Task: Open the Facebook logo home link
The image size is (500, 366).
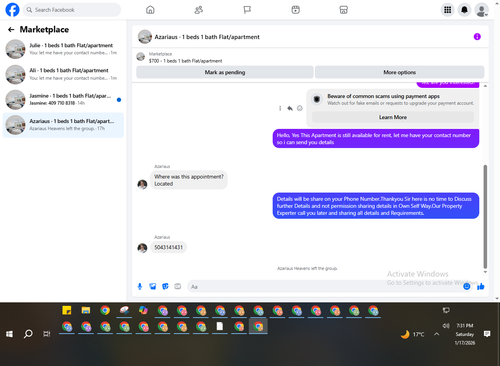Action: 12,10
